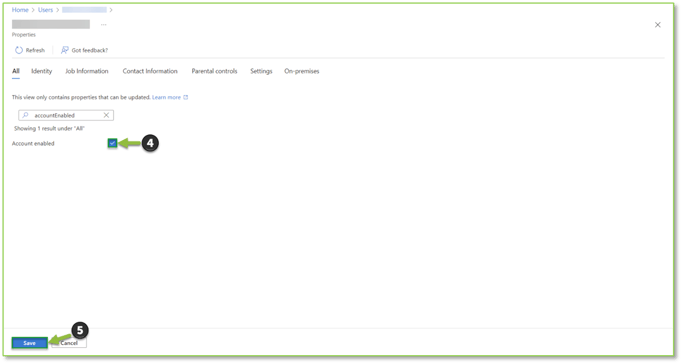682x364 pixels.
Task: Open the ellipsis more options menu
Action: tap(104, 25)
